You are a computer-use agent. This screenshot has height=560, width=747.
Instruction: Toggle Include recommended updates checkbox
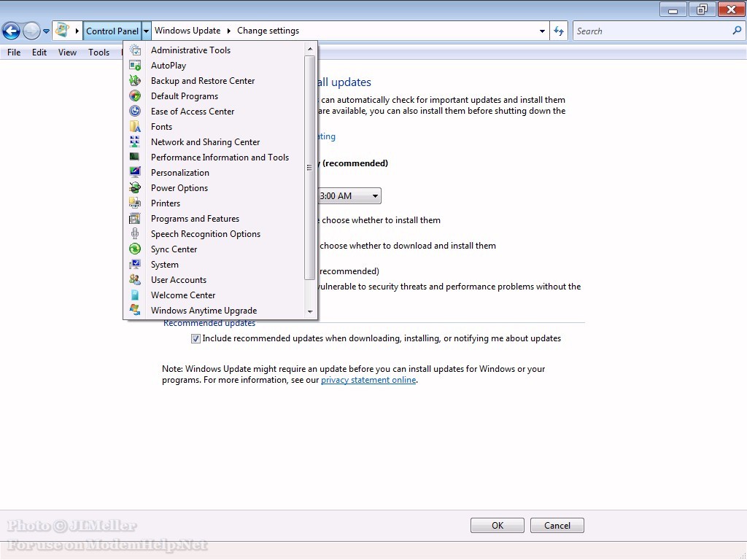click(196, 338)
